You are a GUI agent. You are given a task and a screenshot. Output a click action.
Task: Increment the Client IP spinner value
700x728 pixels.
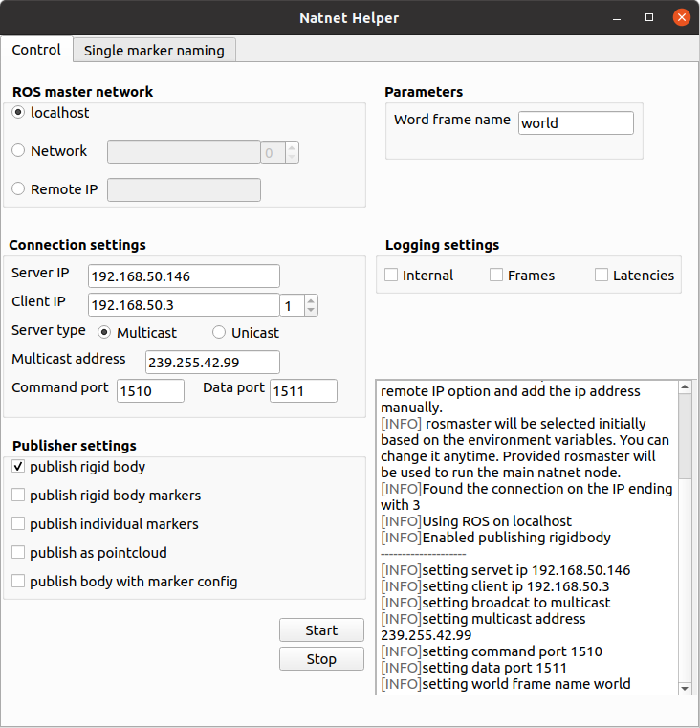coord(311,299)
